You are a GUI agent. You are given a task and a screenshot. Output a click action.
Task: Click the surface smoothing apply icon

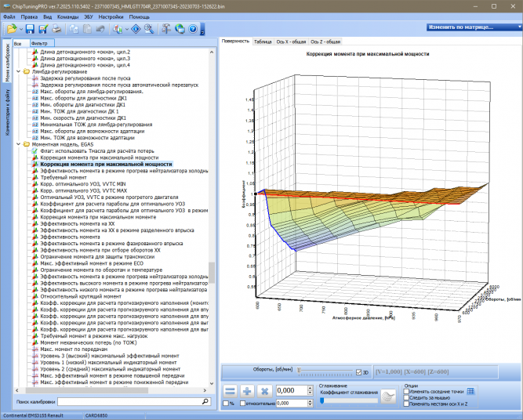coord(388,396)
